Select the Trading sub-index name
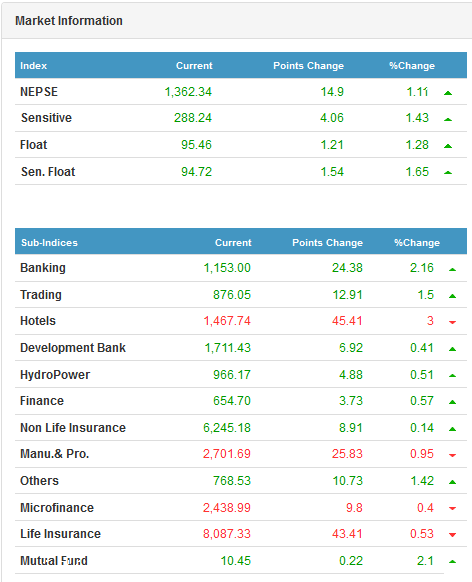Screen dimensions: 472x582 [x=41, y=295]
